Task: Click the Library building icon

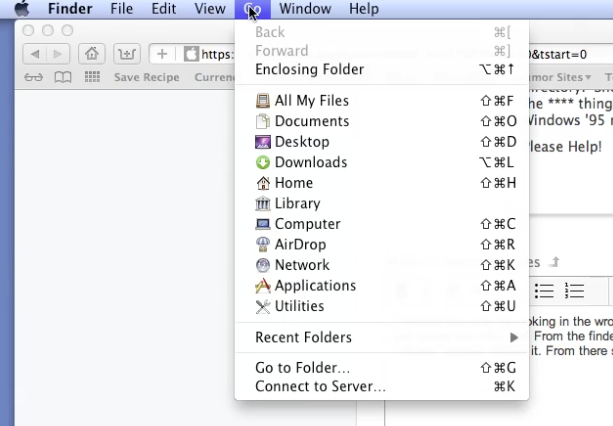Action: 263,203
